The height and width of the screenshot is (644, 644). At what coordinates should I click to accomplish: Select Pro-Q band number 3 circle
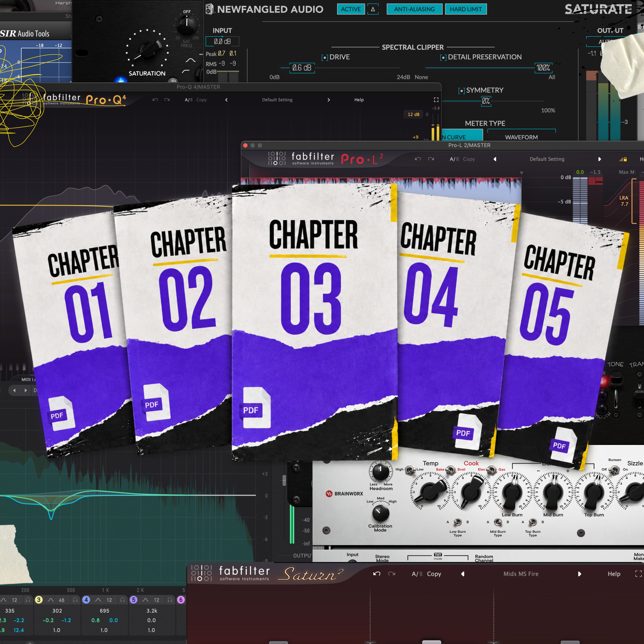[39, 600]
